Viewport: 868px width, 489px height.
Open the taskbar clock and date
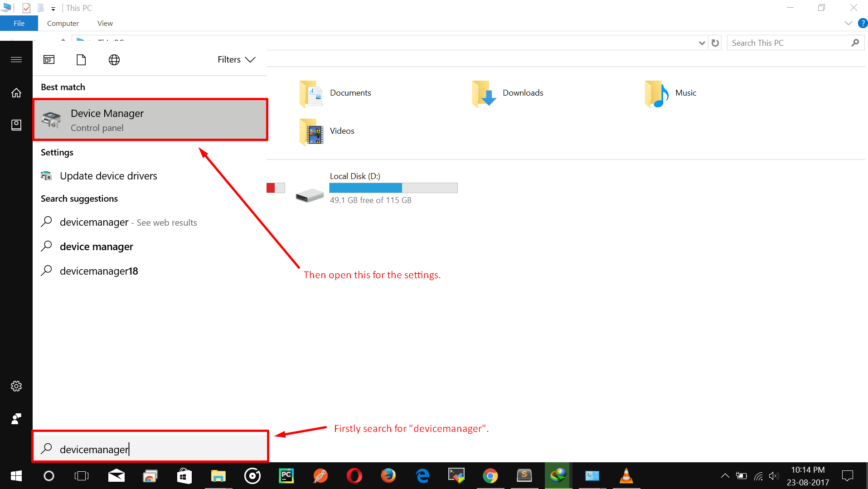[808, 476]
